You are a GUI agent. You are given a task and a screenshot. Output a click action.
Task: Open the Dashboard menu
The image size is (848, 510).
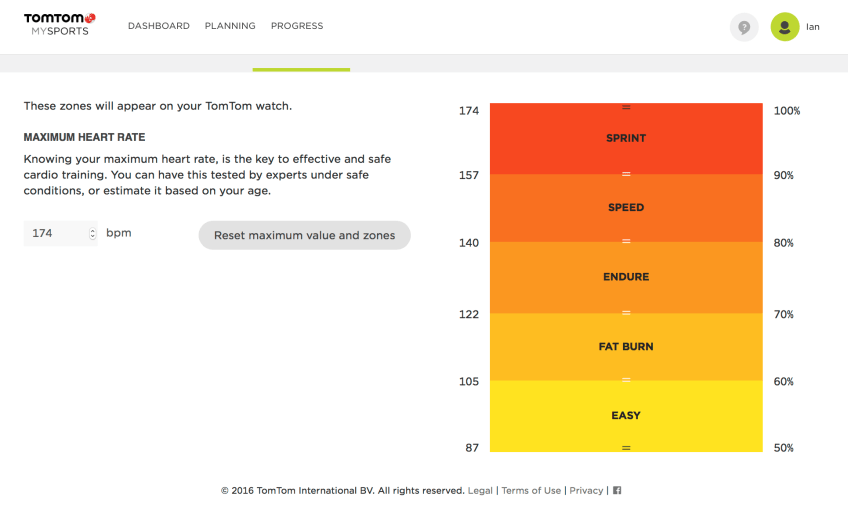coord(158,26)
